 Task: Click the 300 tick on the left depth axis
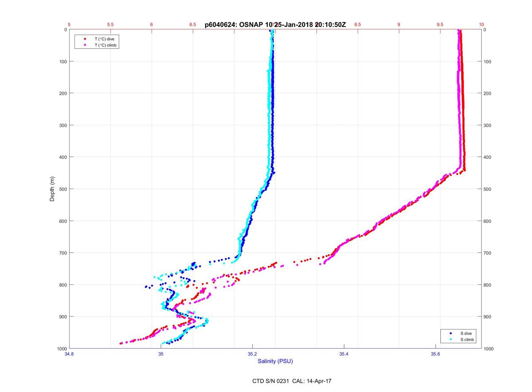[x=63, y=125]
